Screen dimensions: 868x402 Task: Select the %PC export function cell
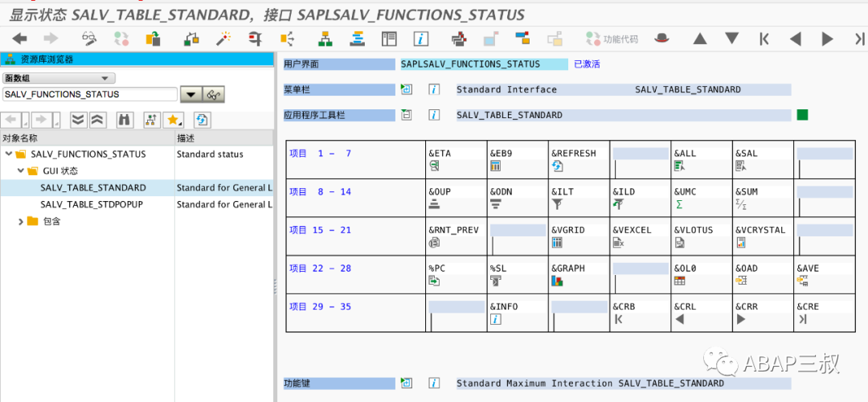click(x=457, y=274)
